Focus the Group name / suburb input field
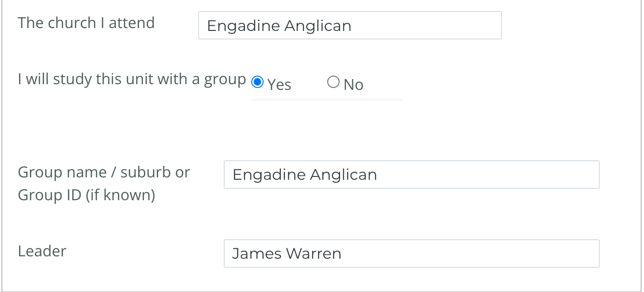Viewport: 644px width, 292px height. tap(411, 175)
